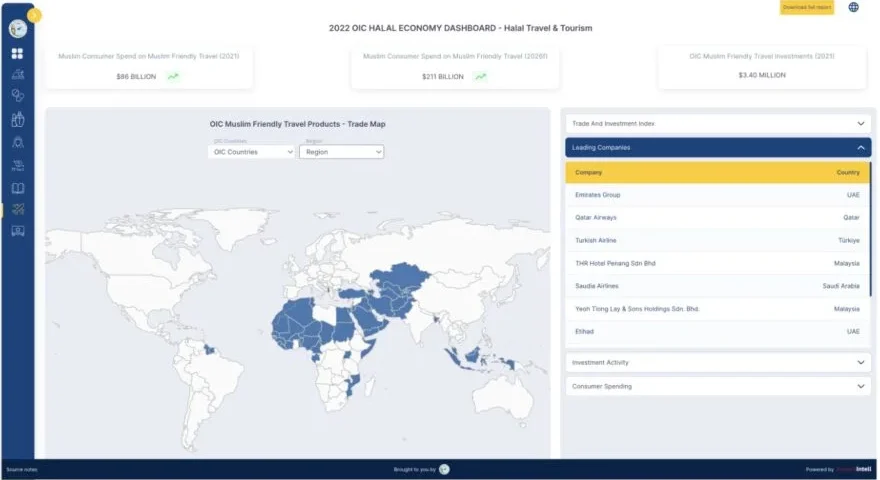Click the $3.40 MILLION value
The image size is (880, 480).
[x=762, y=75]
